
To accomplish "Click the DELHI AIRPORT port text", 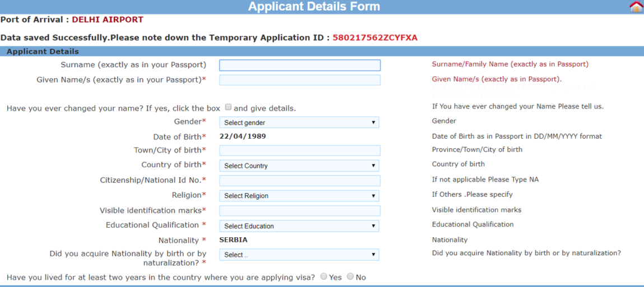I will click(108, 19).
